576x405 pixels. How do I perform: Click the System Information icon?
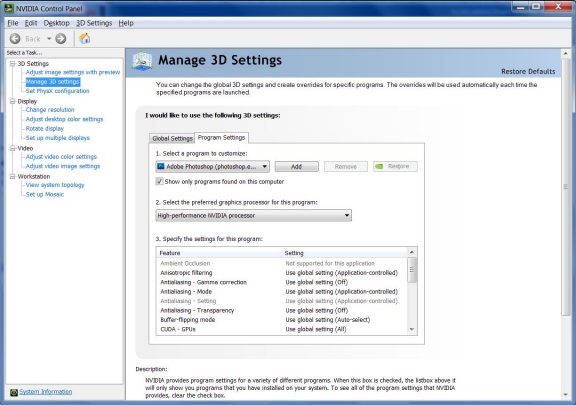click(14, 392)
